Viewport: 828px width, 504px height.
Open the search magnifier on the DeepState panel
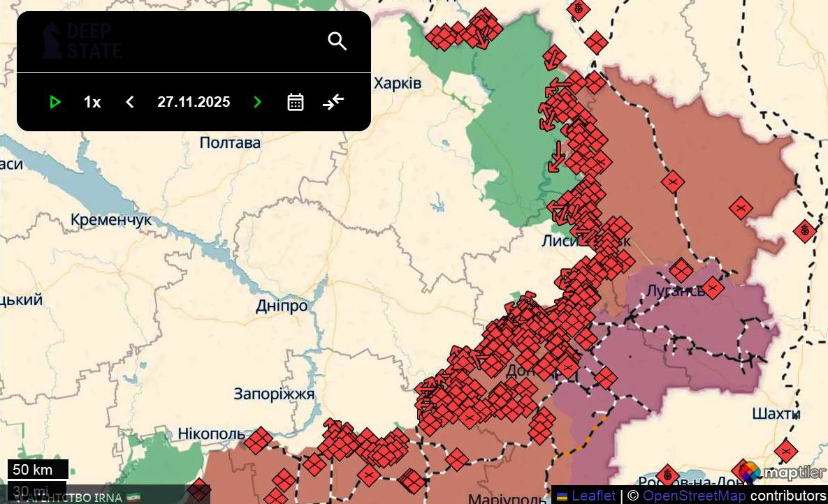(337, 40)
